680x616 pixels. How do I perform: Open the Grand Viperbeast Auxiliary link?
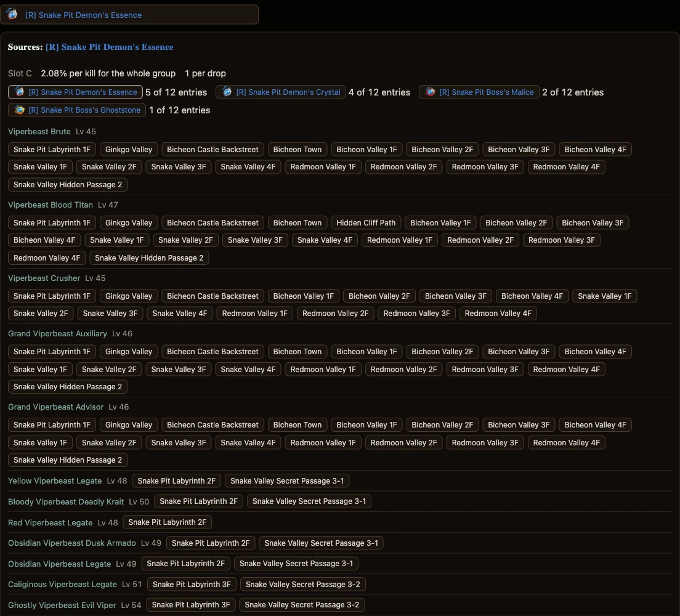[x=58, y=334]
